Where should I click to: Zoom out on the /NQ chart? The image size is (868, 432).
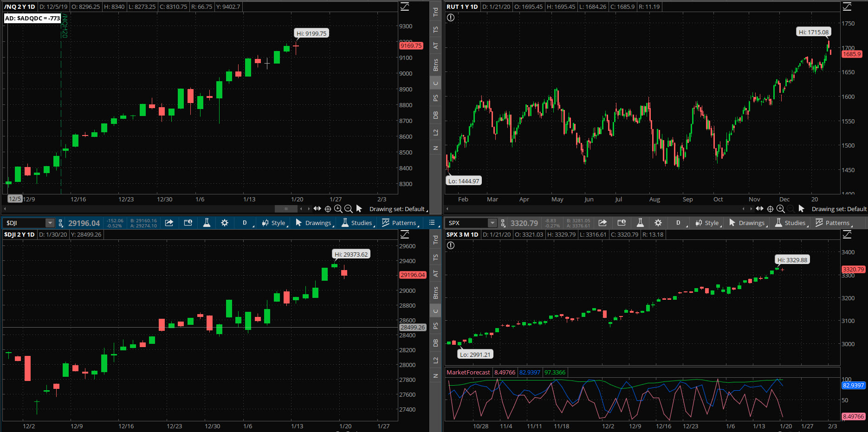point(348,209)
